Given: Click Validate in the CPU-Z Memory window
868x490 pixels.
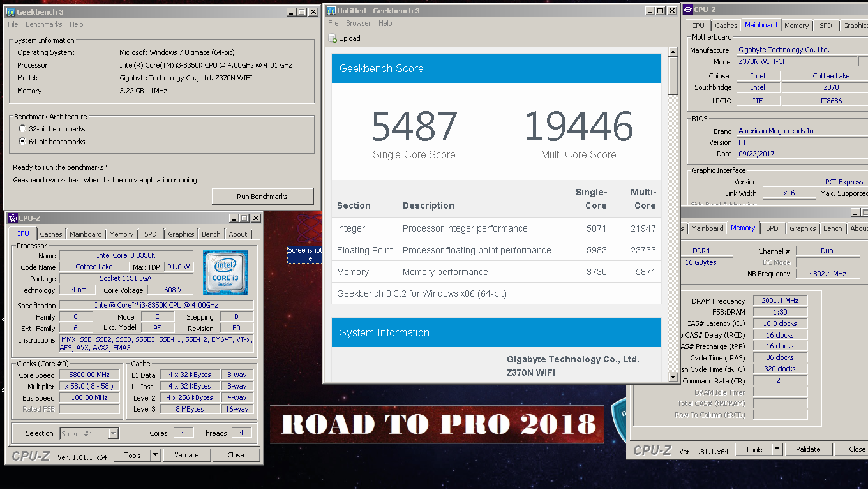Looking at the screenshot, I should (808, 449).
